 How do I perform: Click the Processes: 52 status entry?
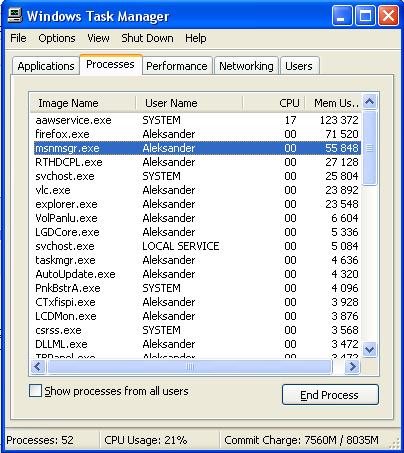point(40,440)
